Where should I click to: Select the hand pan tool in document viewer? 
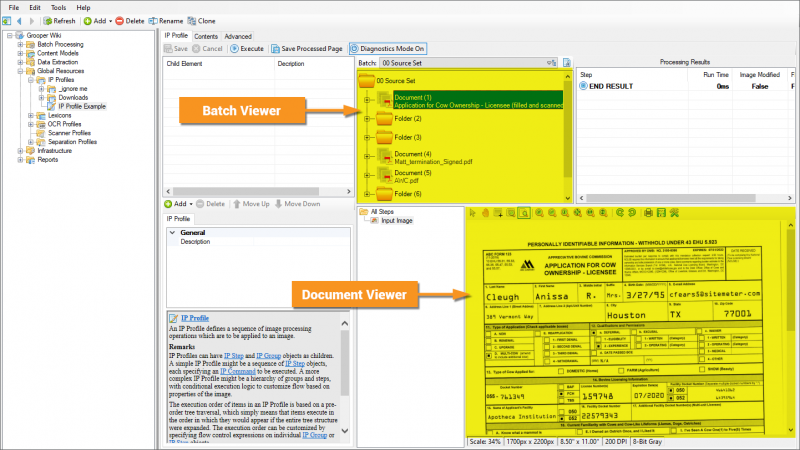[485, 213]
